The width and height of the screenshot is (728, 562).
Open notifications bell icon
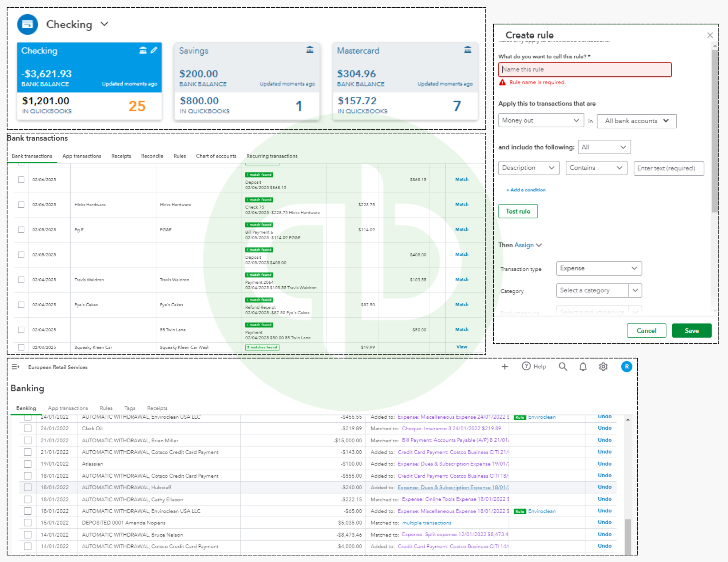point(583,367)
